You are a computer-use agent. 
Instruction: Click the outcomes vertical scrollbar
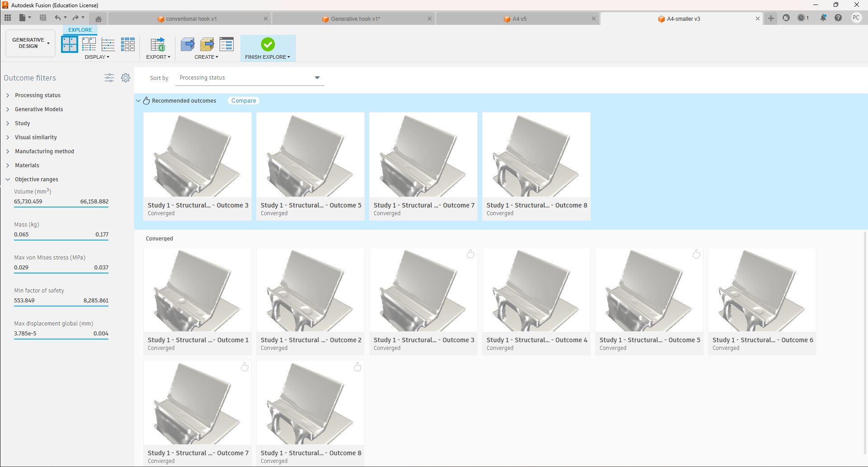[865, 344]
